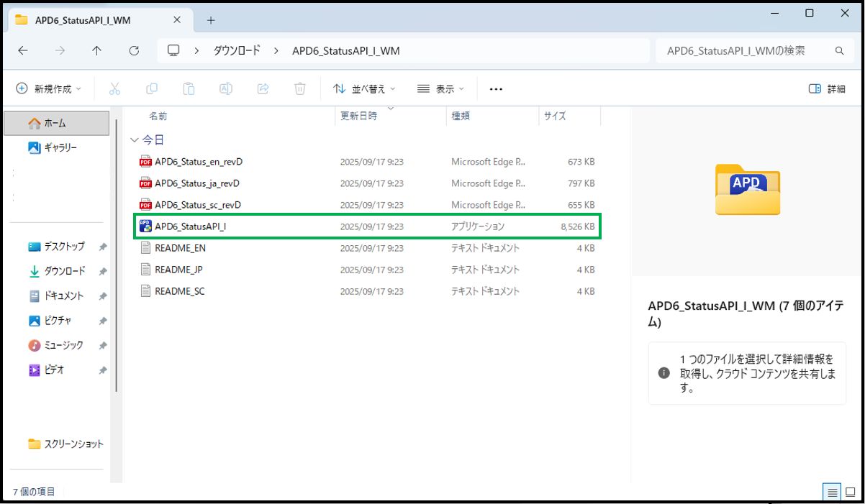Open the 並べ替え sort dropdown
Screen dimensions: 865x504
click(365, 88)
